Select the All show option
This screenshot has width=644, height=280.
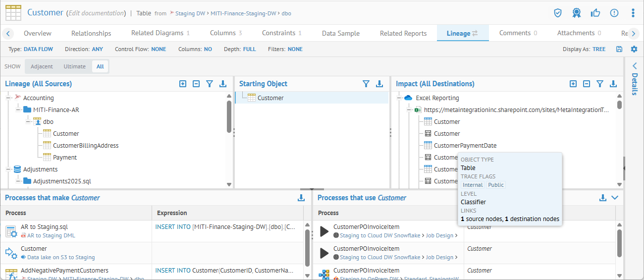coord(100,66)
